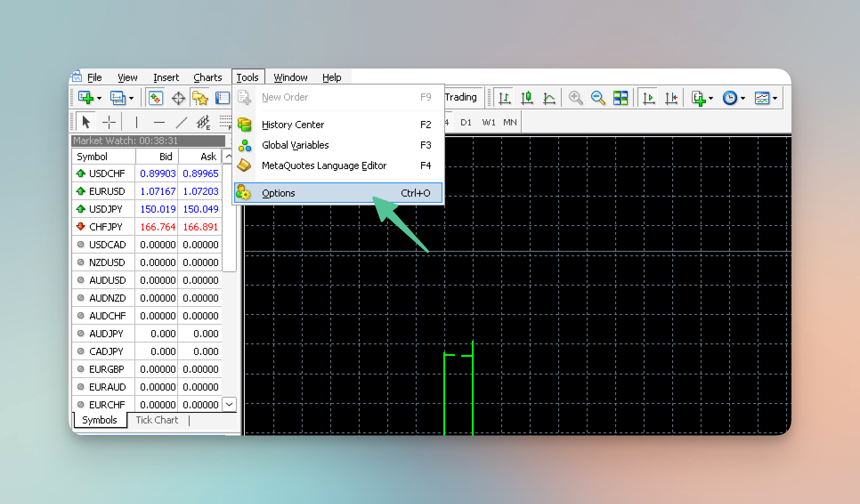Screen dimensions: 860x504
Task: Click the Market Watch toolbar icon
Action: tap(155, 98)
